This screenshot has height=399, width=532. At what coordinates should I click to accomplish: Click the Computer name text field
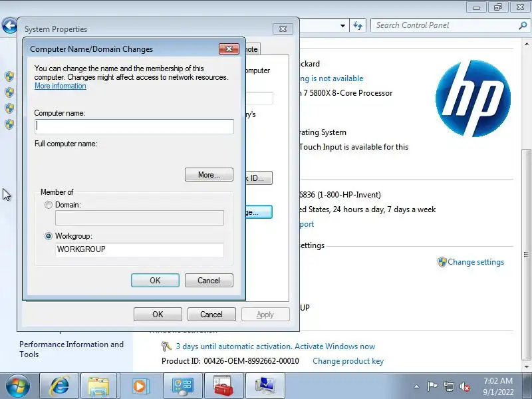(134, 126)
